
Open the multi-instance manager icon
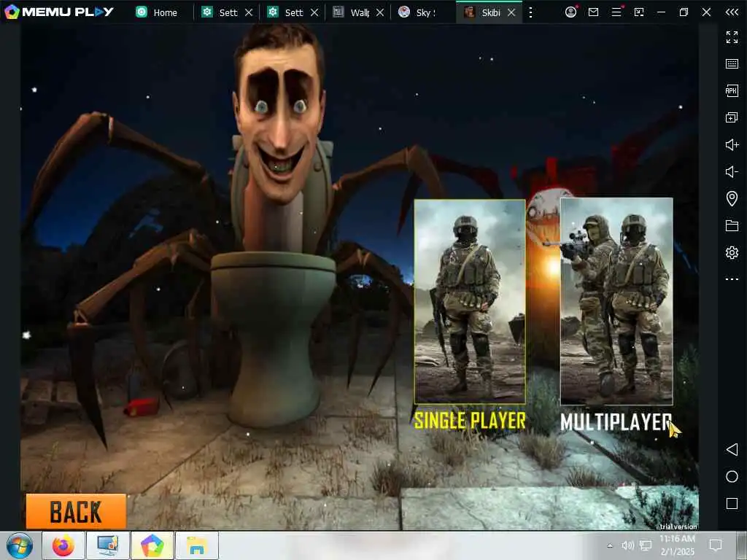click(732, 117)
